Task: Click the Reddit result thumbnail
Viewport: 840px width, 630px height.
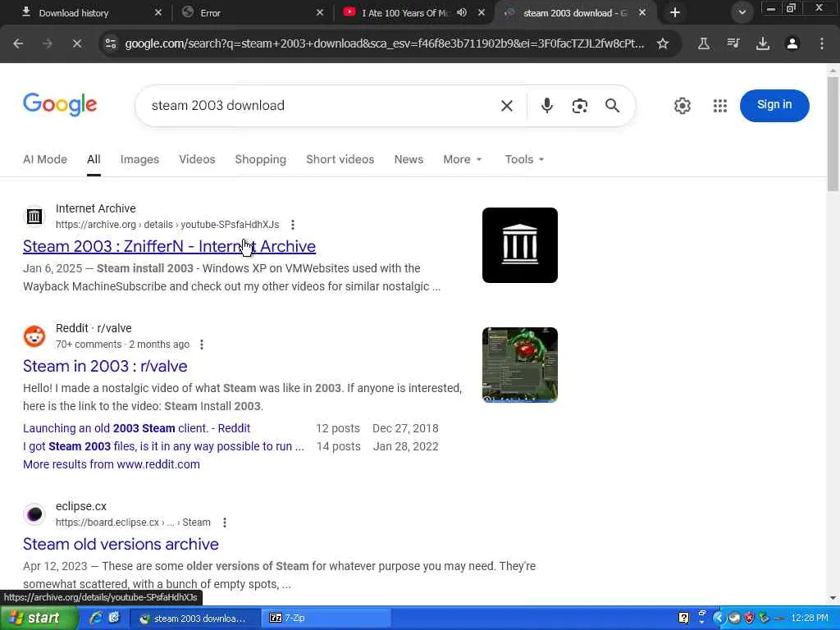Action: point(519,365)
